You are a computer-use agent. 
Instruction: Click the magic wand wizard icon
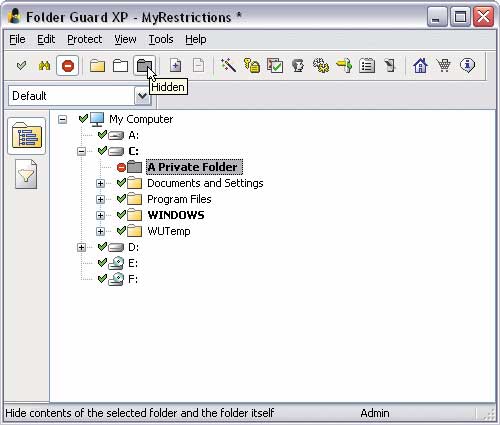(228, 65)
